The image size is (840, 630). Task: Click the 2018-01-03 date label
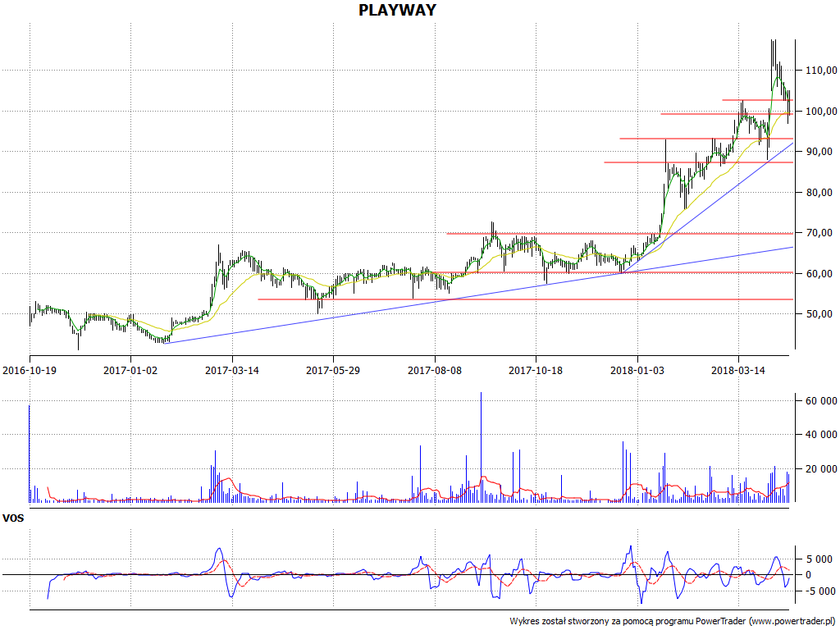click(x=637, y=370)
